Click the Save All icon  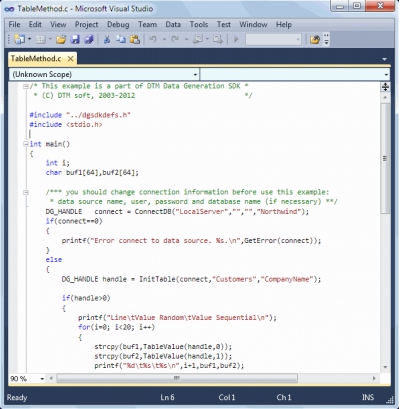tap(89, 39)
